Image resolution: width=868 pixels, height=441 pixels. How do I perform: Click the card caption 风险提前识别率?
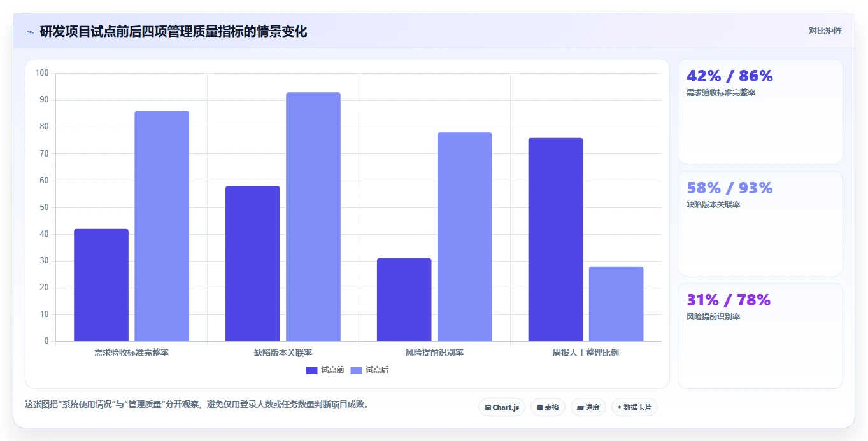pyautogui.click(x=713, y=317)
